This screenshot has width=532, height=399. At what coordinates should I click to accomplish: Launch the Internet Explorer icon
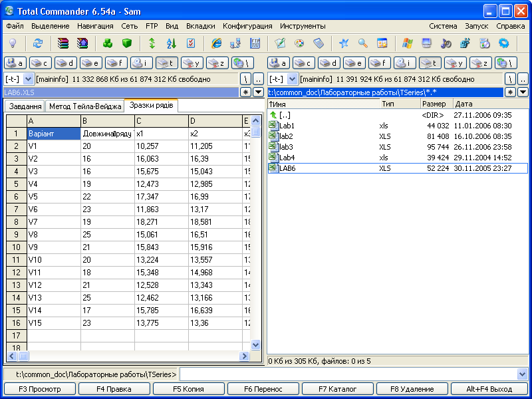(x=216, y=43)
